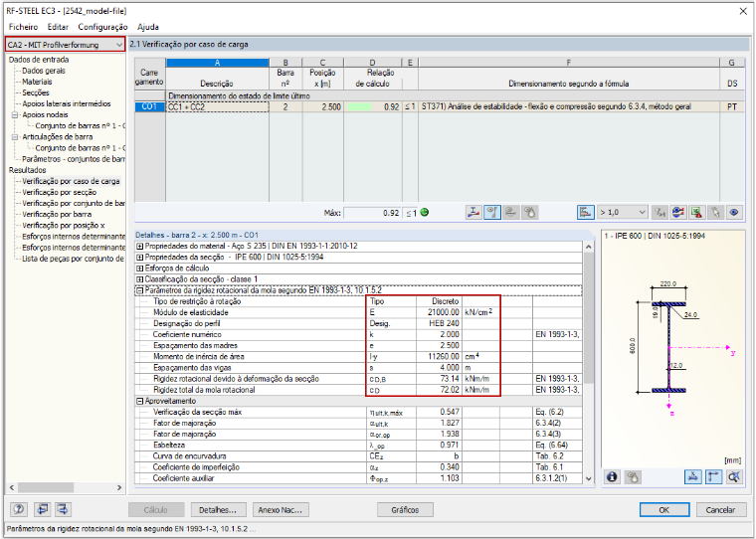Expand Propriedades da secção IPE 600 row
The image size is (756, 539).
pos(140,257)
